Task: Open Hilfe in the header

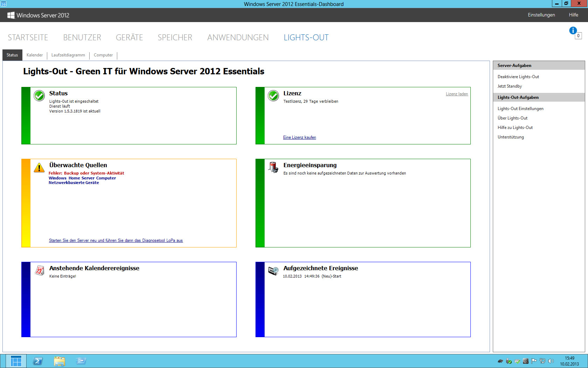Action: click(x=573, y=15)
